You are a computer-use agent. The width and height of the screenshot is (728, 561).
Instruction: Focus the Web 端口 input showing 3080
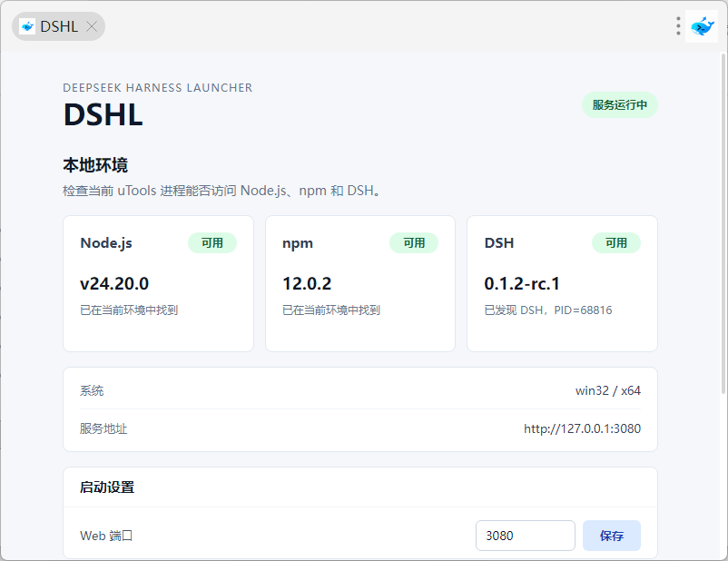click(525, 536)
